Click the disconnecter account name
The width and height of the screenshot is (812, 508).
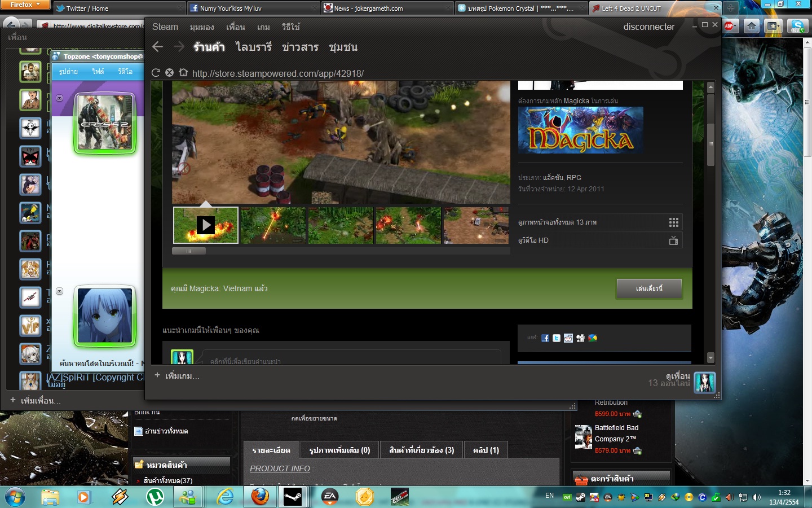(x=649, y=27)
